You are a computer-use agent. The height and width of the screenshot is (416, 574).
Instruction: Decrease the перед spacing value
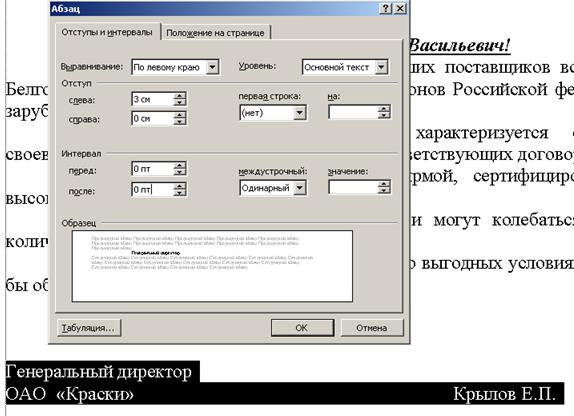(x=179, y=172)
